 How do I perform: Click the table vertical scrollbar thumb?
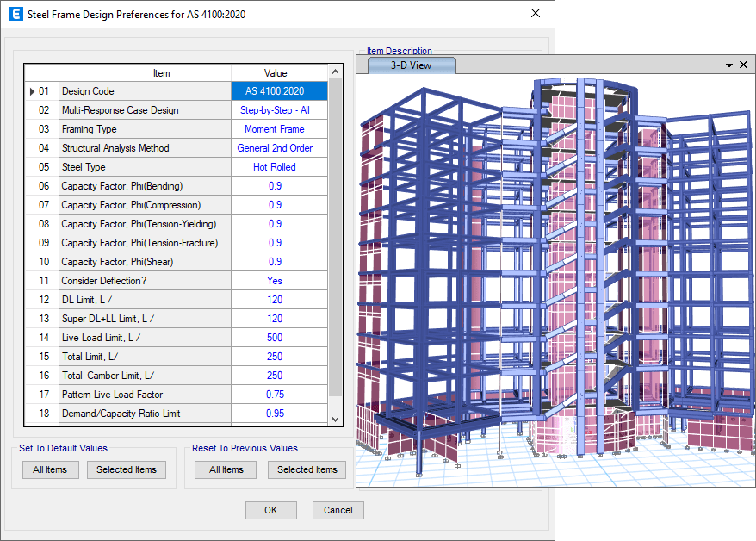tap(336, 237)
